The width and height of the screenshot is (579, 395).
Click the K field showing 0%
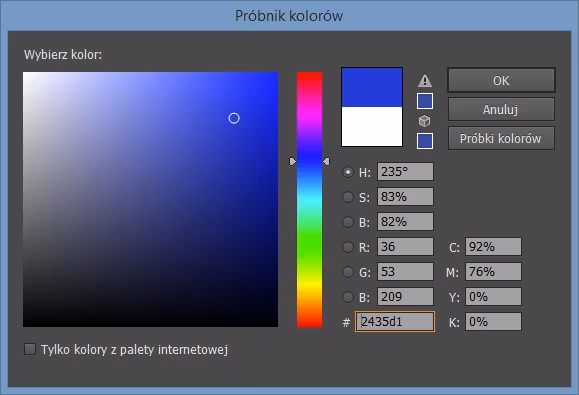point(493,322)
